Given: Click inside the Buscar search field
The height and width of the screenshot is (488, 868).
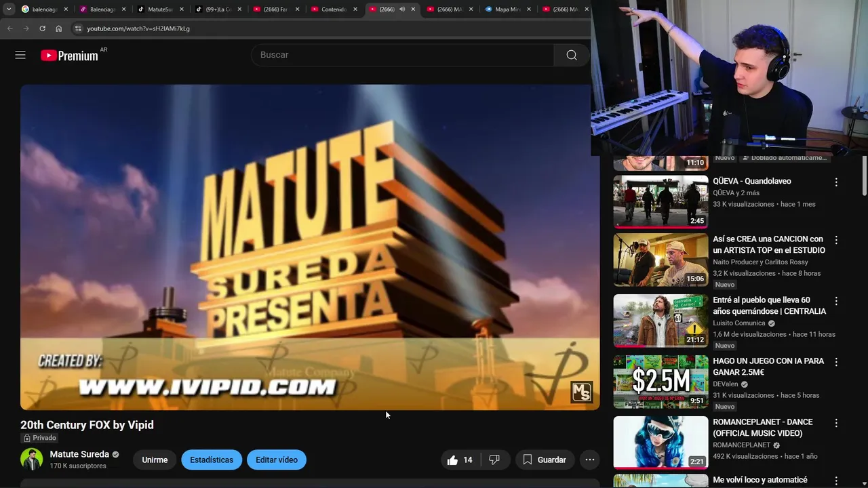Looking at the screenshot, I should click(x=402, y=55).
